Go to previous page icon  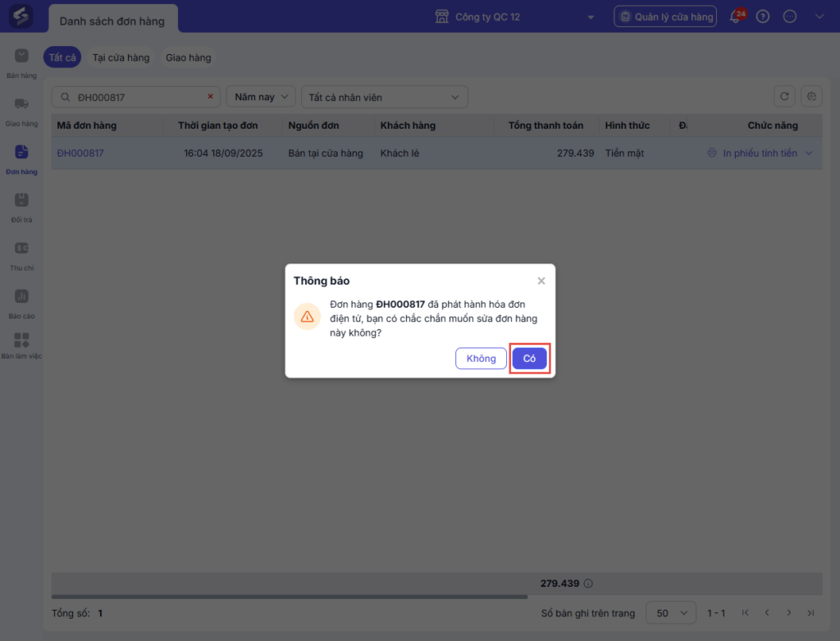point(767,612)
